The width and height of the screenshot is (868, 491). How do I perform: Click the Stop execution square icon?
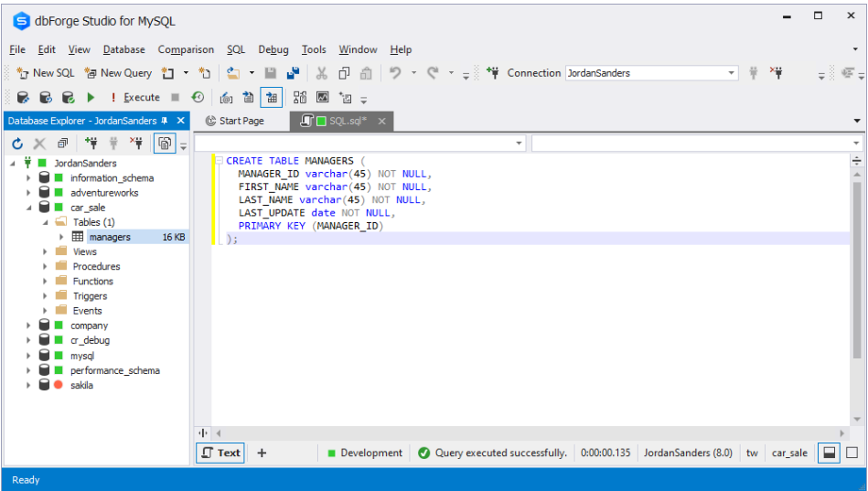pos(175,98)
